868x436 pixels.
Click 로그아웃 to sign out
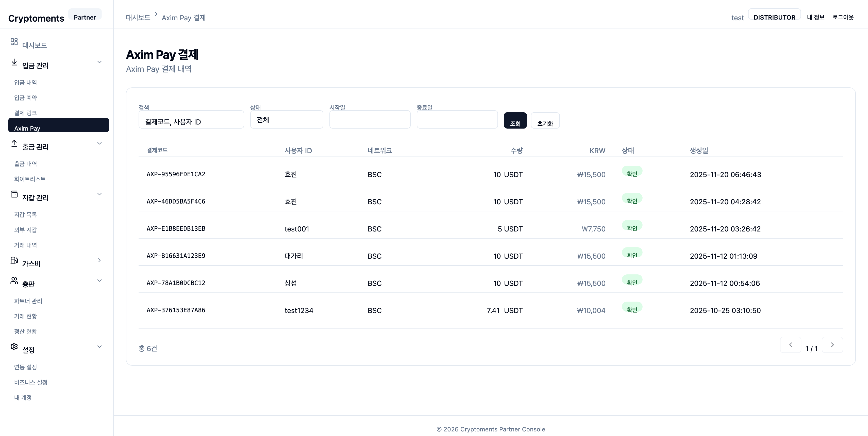(x=843, y=17)
